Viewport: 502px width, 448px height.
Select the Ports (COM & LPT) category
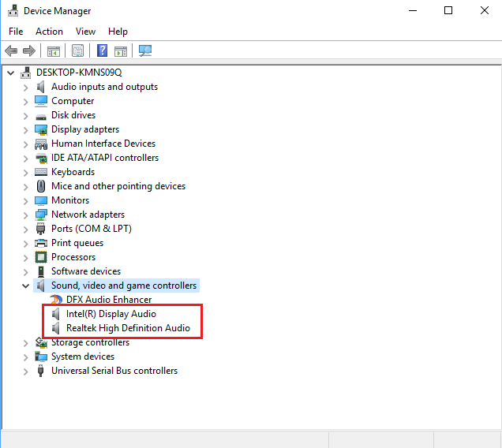click(91, 229)
